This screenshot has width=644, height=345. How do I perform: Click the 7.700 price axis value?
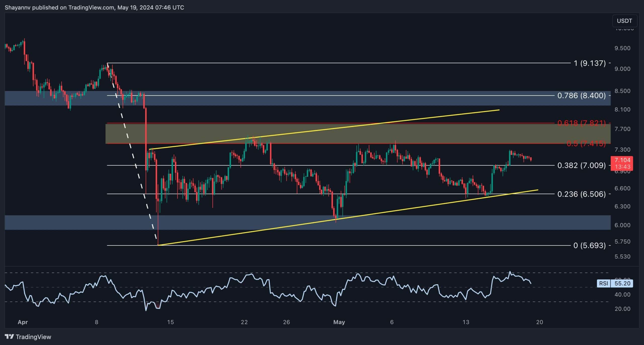[622, 129]
